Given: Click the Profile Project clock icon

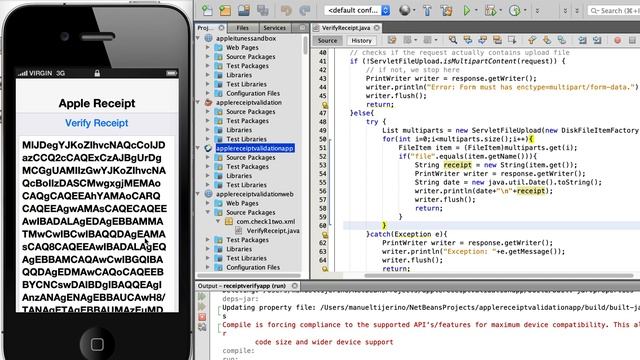Looking at the screenshot, I should click(x=514, y=10).
